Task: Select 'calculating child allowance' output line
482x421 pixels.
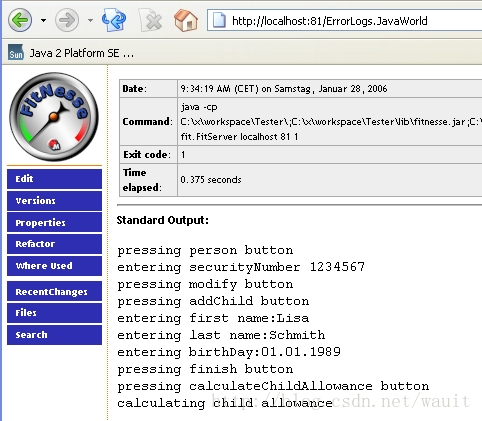Action: pos(225,403)
